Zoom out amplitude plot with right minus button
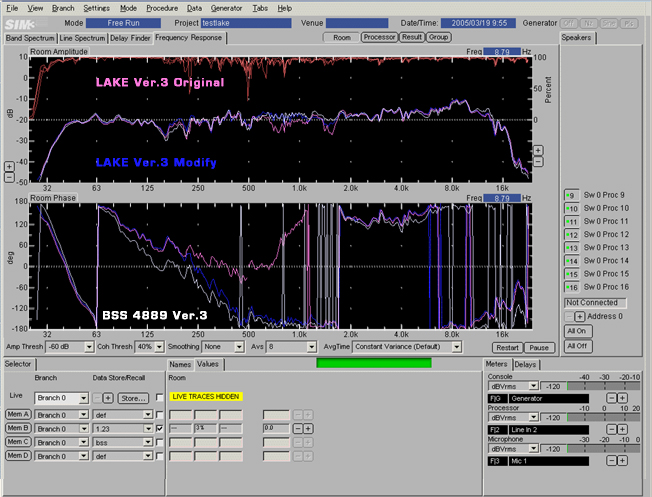652x497 pixels. [538, 162]
